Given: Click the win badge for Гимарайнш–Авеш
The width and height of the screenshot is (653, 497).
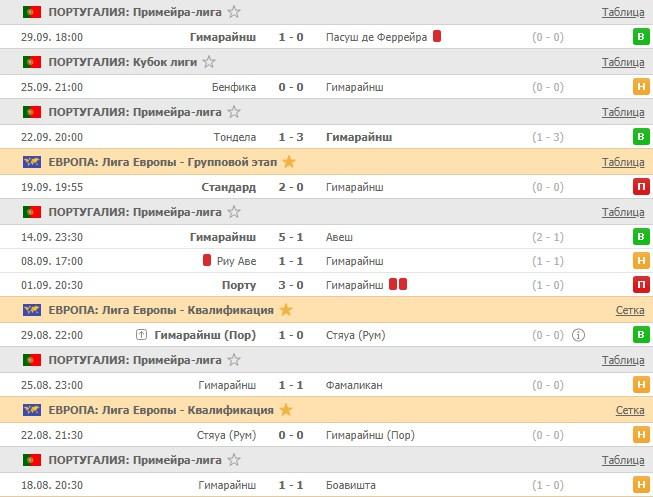Looking at the screenshot, I should 640,237.
